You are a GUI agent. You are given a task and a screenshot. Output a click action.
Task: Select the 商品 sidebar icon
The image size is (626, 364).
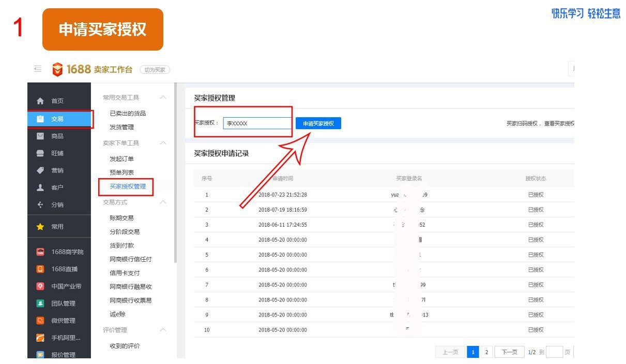[40, 136]
